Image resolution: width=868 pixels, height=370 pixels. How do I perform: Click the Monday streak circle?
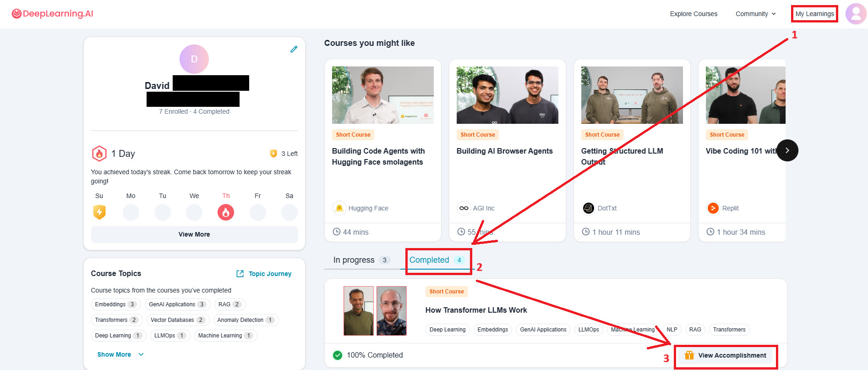pos(131,212)
